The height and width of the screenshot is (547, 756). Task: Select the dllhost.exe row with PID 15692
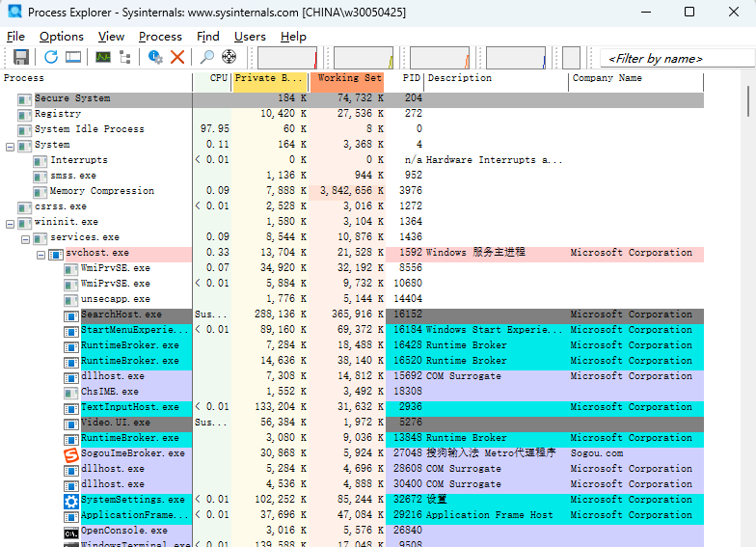pos(352,376)
